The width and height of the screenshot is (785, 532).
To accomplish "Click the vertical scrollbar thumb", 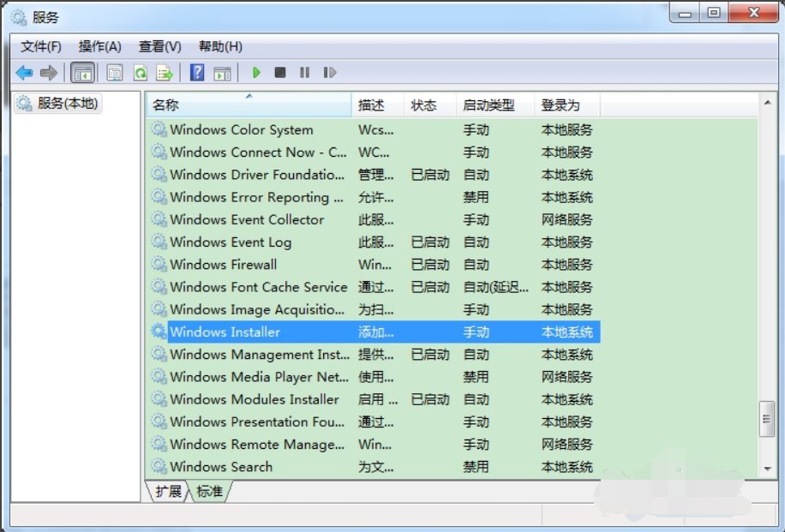I will 767,419.
